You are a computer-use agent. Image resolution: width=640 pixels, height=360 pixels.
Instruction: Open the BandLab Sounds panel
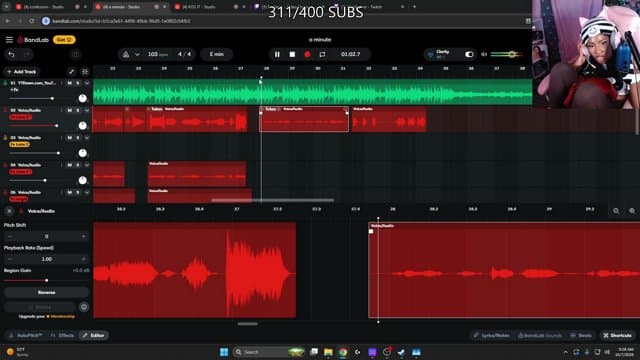coord(540,336)
